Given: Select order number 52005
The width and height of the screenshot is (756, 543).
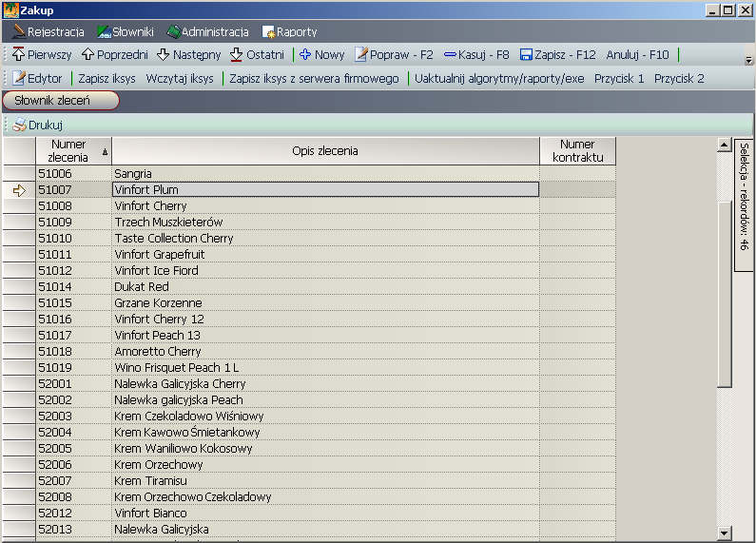Looking at the screenshot, I should click(74, 449).
